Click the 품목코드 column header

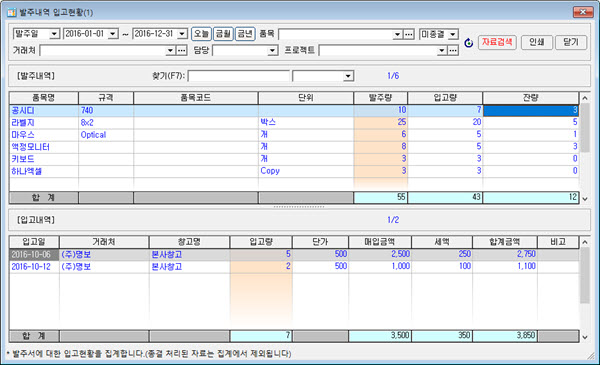point(196,98)
